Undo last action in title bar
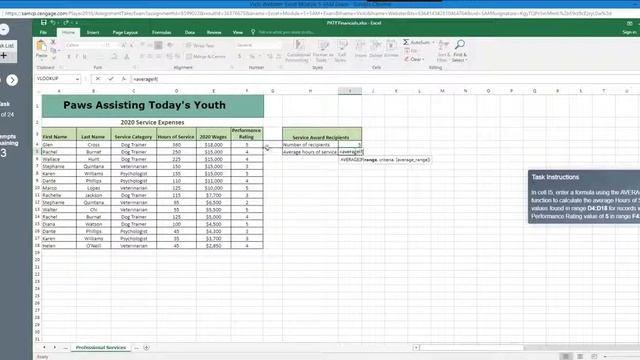The height and width of the screenshot is (360, 640). coord(53,23)
